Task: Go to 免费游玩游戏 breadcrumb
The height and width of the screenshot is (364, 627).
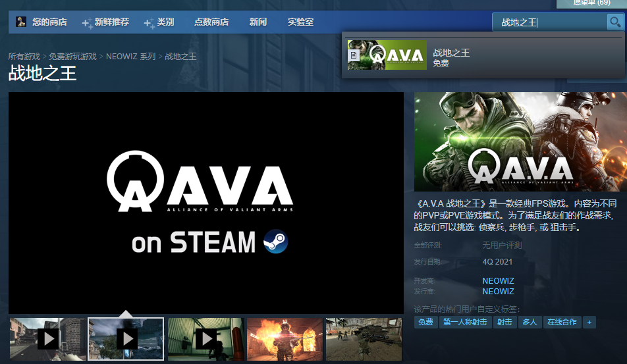Action: click(72, 57)
